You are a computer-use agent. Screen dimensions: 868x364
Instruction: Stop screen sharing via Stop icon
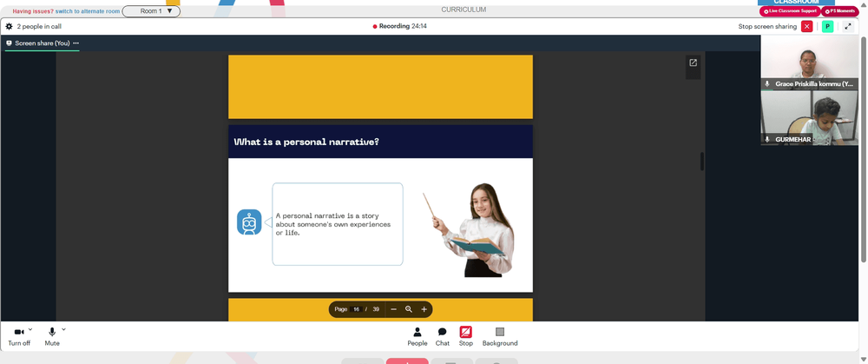pyautogui.click(x=465, y=332)
